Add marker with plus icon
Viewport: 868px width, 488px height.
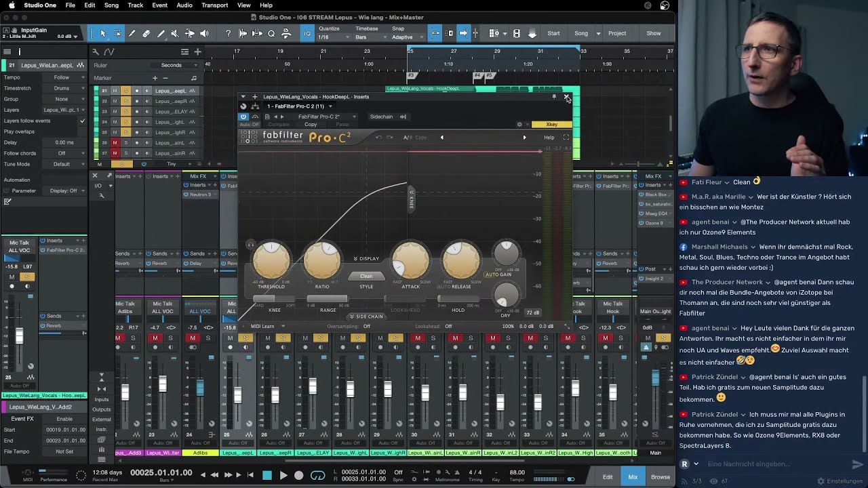point(155,78)
